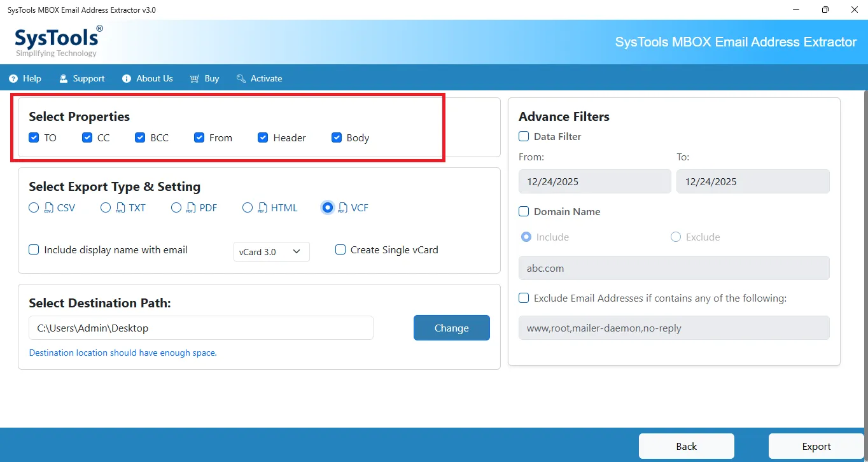Click the Support person icon
The image size is (868, 462).
coord(64,78)
